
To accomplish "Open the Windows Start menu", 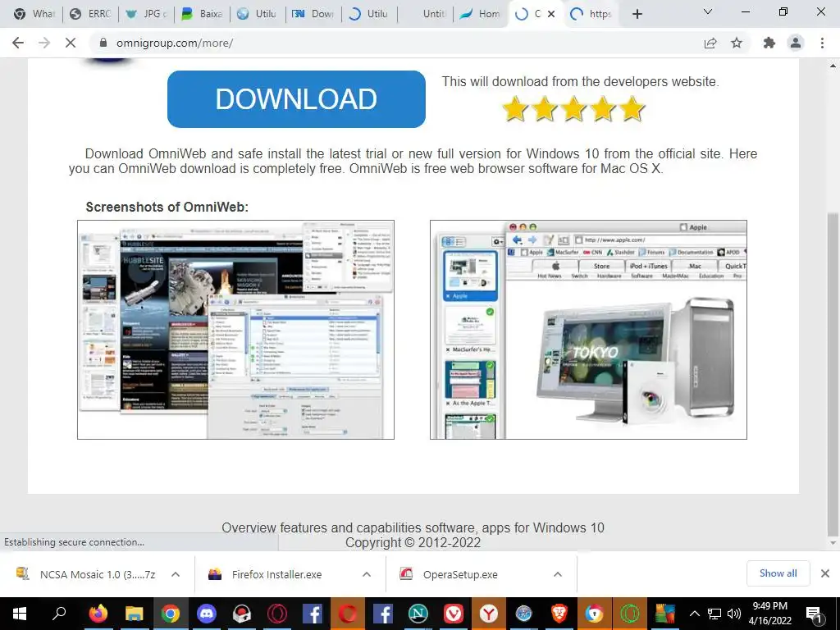I will click(x=20, y=614).
